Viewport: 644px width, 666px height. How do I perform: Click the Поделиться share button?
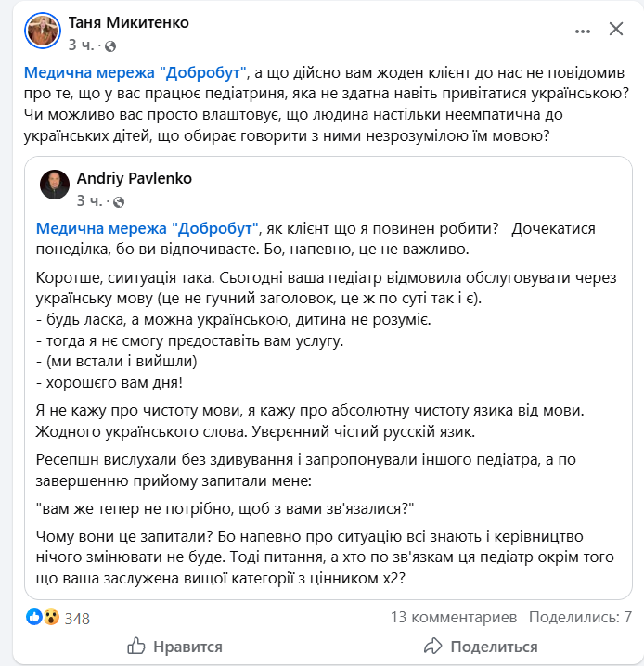[481, 647]
